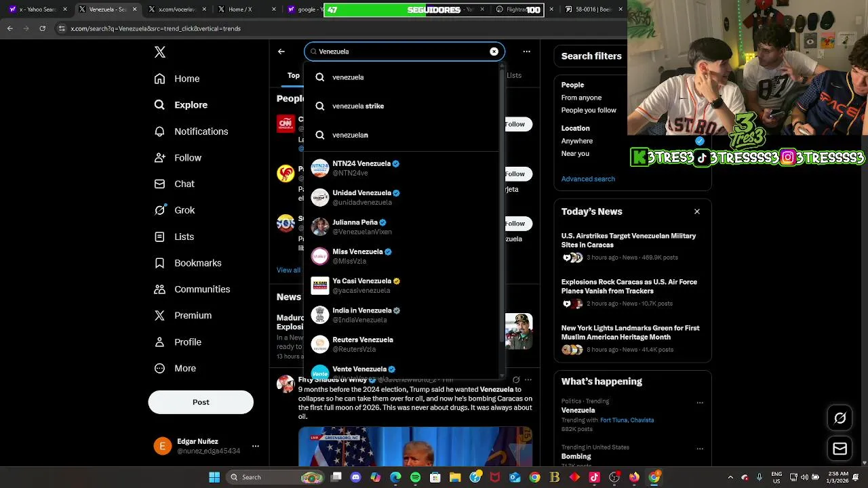Open Lists in the sidebar
The height and width of the screenshot is (488, 868).
174,237
